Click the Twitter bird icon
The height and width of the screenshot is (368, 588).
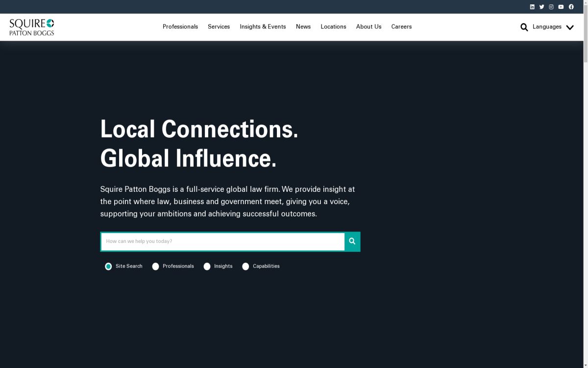pos(541,7)
